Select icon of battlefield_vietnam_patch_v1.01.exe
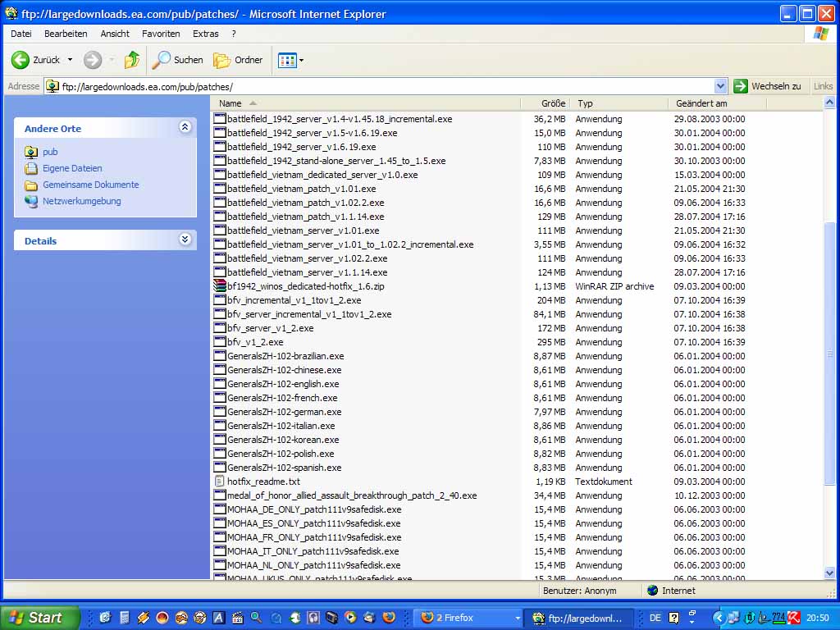 (220, 189)
